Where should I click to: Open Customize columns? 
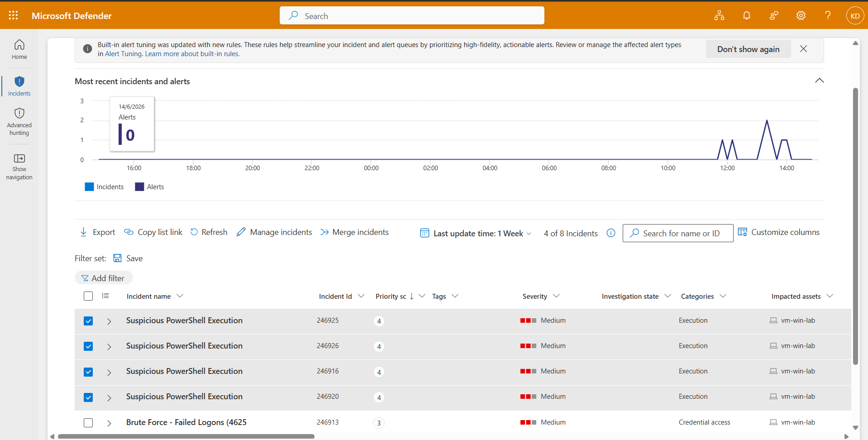click(778, 232)
